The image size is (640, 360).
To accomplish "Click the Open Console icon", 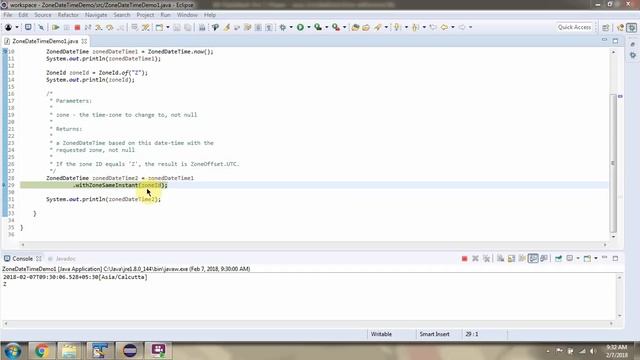I will point(587,258).
